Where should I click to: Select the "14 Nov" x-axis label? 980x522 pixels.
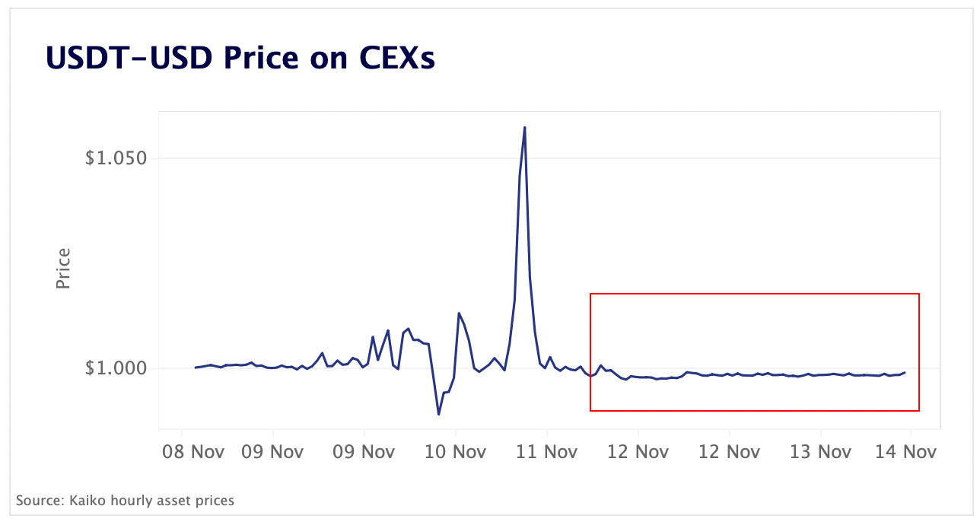[x=905, y=452]
